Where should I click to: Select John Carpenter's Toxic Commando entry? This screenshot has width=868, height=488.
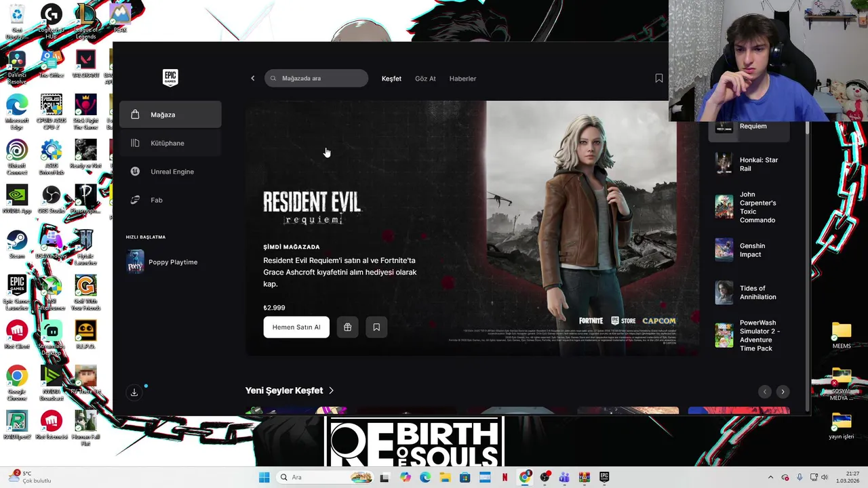coord(749,207)
